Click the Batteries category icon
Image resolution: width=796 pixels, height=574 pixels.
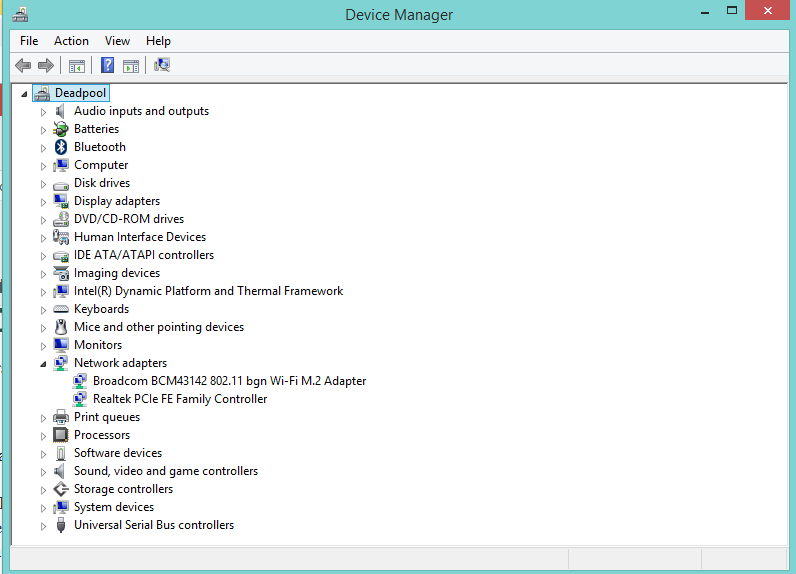pos(60,129)
